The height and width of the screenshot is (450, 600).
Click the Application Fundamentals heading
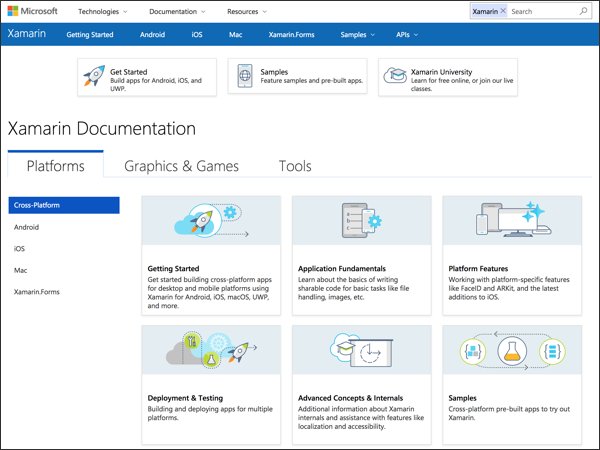(x=342, y=268)
